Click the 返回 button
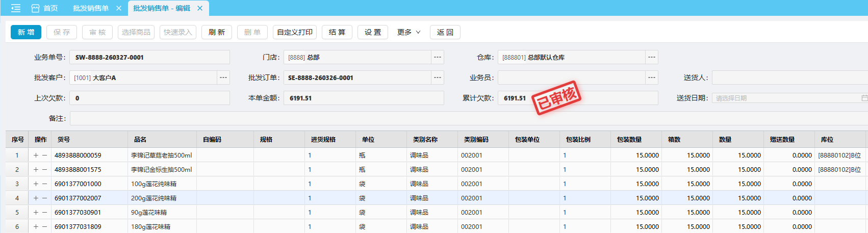This screenshot has height=233, width=868. pyautogui.click(x=445, y=32)
